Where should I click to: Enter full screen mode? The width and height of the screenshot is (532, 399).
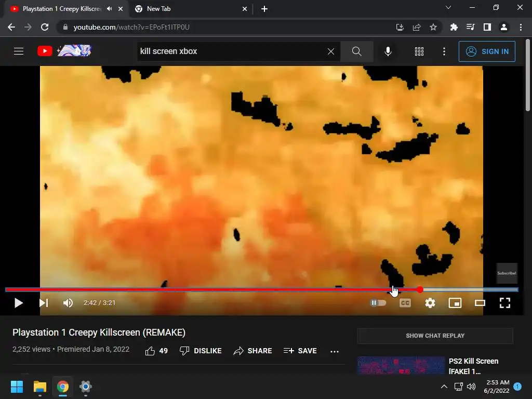click(x=505, y=303)
